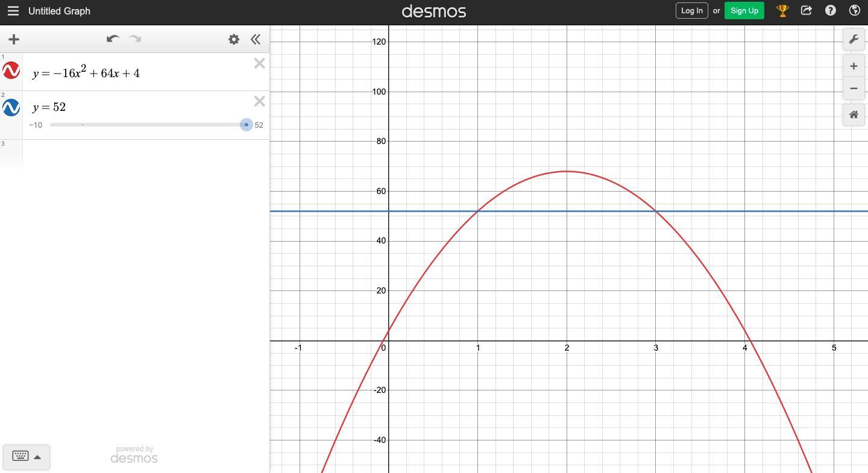Add a new item with the plus button

14,40
